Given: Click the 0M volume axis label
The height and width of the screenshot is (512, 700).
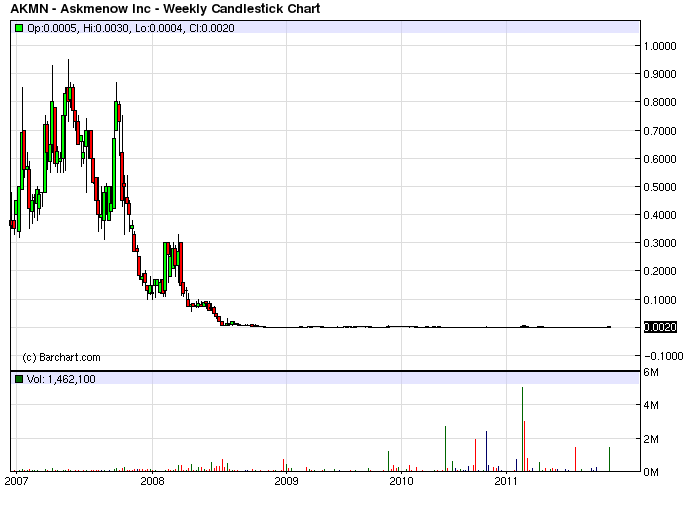Looking at the screenshot, I should [x=651, y=472].
